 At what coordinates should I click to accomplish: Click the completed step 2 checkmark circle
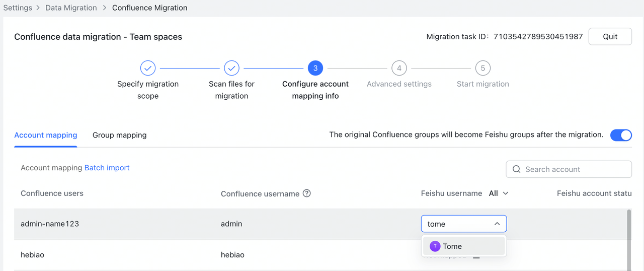coord(231,68)
